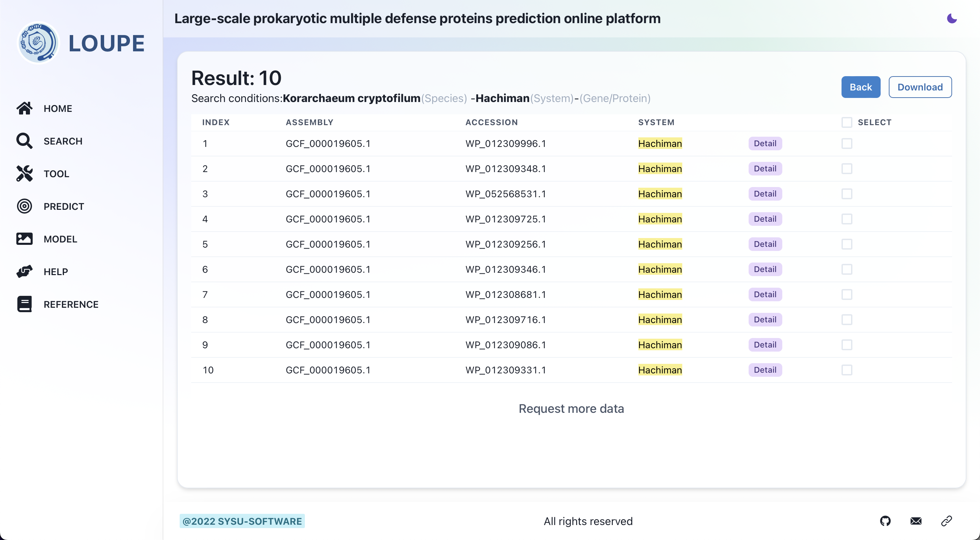Click highlighted Hachiman in row 9
Image resolution: width=980 pixels, height=540 pixels.
click(x=660, y=345)
